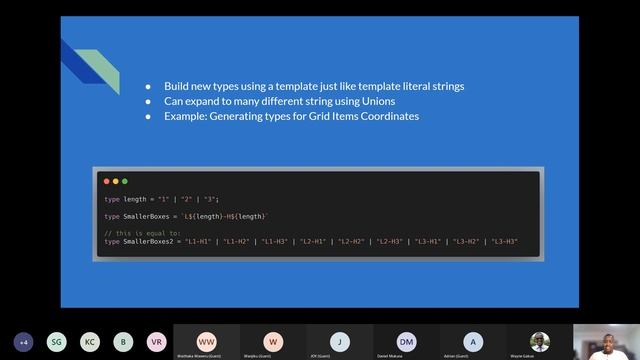Click the "L3-H3" string in code
The width and height of the screenshot is (640, 360).
point(504,242)
